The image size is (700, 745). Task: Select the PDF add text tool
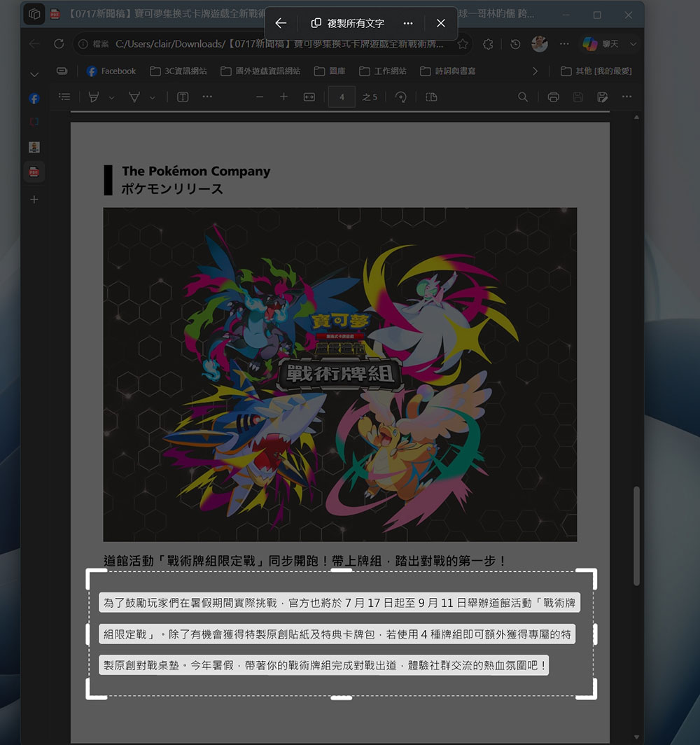(x=183, y=97)
